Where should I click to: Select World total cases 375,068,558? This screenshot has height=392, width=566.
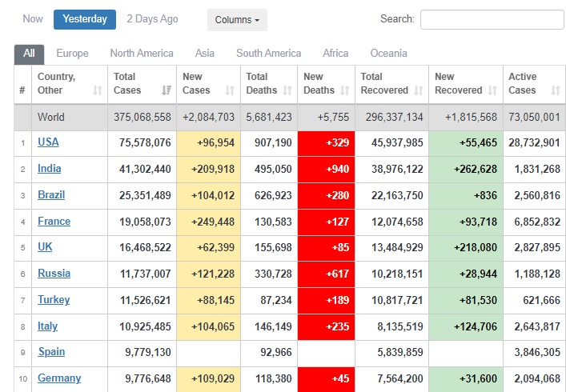[x=143, y=118]
